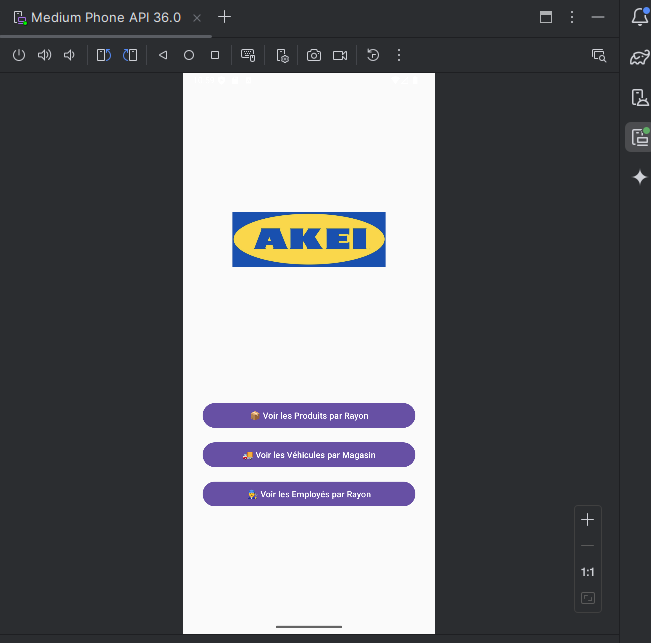This screenshot has height=643, width=651.
Task: Tap Voir les Produits par Rayon button
Action: pos(309,416)
